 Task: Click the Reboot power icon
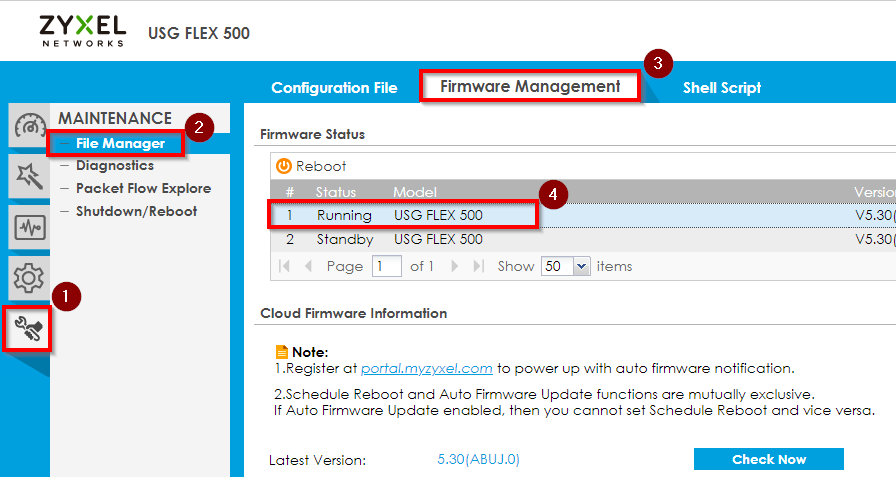click(283, 166)
